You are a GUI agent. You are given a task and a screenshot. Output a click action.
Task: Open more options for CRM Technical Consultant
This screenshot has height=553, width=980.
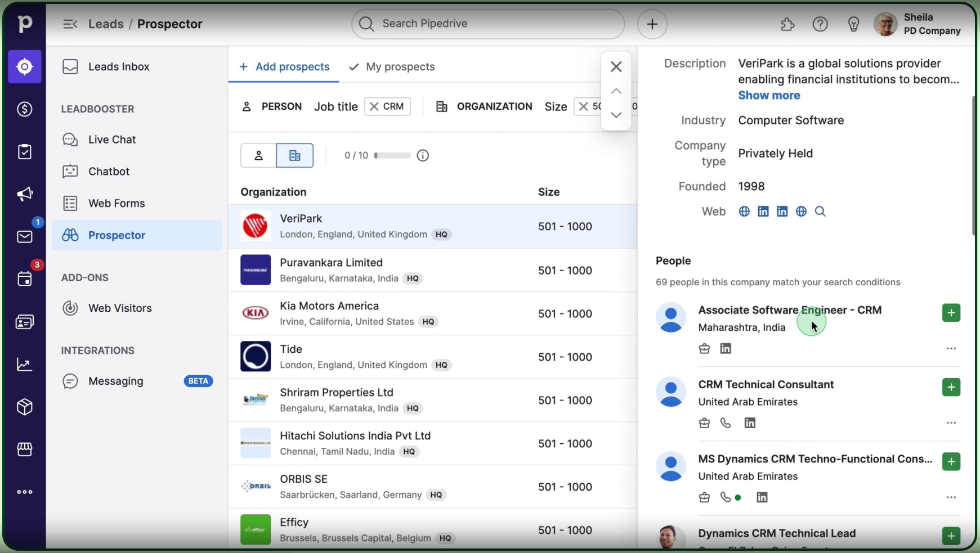[951, 423]
